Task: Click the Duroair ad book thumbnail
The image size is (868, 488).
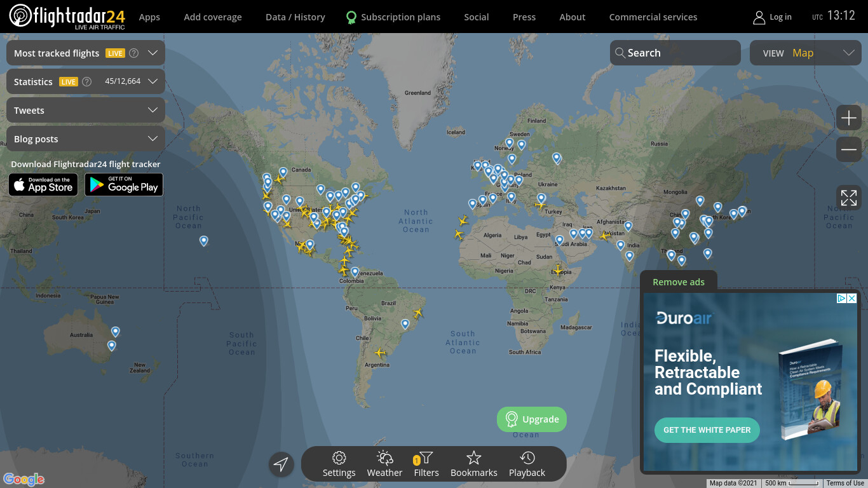Action: point(811,389)
